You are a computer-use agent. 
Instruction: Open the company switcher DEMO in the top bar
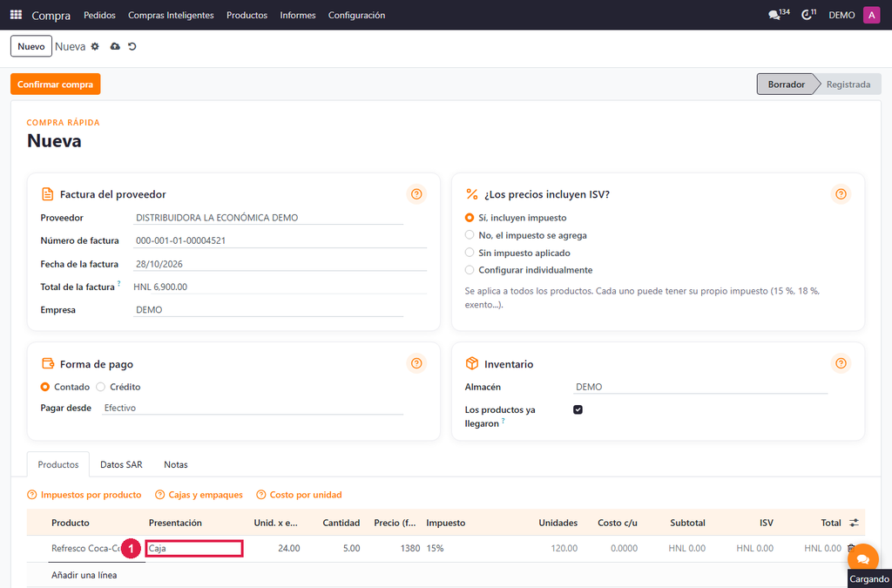coord(841,15)
